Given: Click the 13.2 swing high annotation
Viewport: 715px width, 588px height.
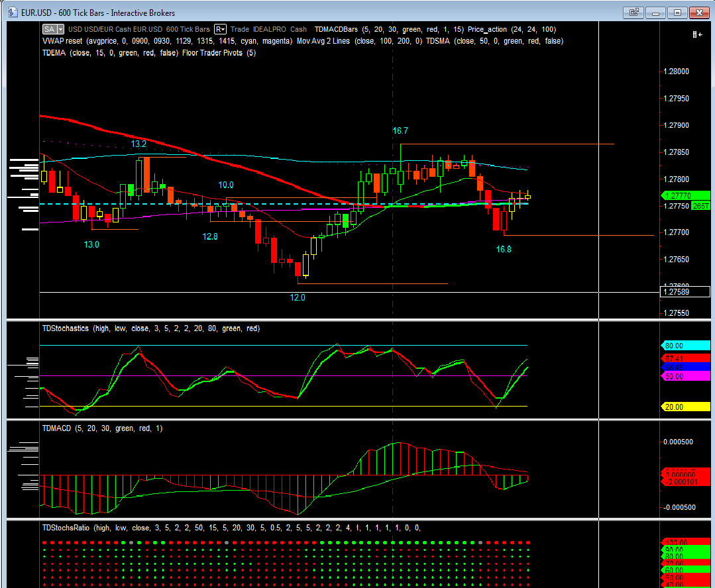Looking at the screenshot, I should coord(138,144).
